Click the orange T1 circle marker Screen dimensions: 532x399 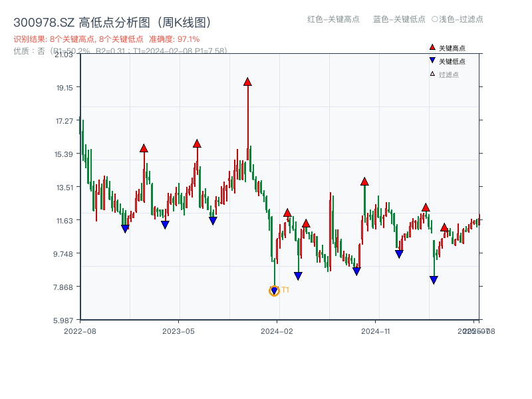pyautogui.click(x=274, y=290)
